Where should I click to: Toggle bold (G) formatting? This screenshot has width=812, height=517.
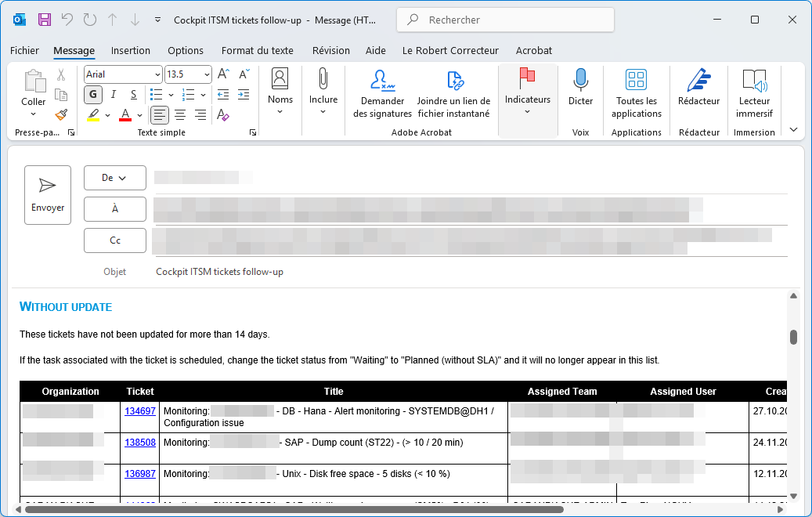click(93, 95)
